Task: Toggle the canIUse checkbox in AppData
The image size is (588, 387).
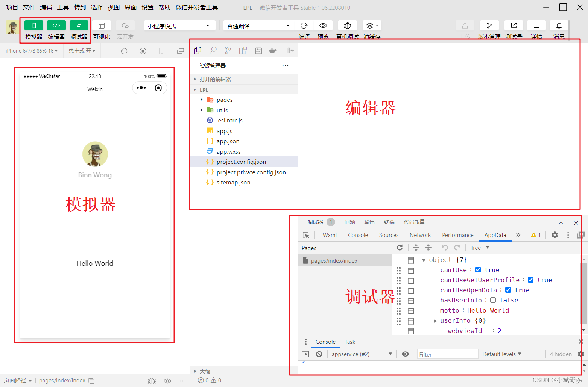Action: [x=478, y=269]
